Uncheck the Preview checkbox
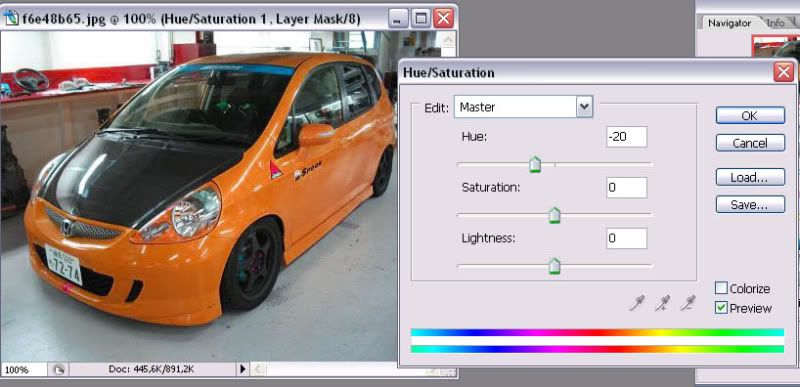 point(721,308)
